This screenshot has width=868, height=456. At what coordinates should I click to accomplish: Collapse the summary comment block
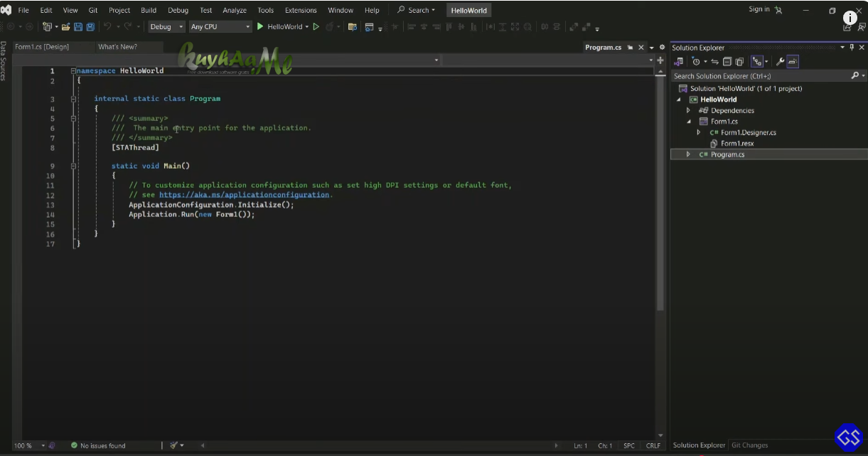[x=74, y=118]
